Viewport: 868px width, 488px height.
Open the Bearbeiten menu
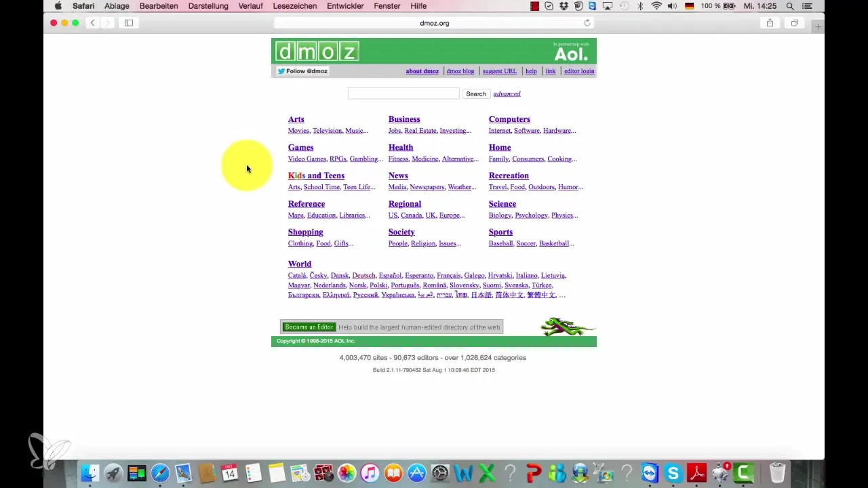tap(159, 6)
